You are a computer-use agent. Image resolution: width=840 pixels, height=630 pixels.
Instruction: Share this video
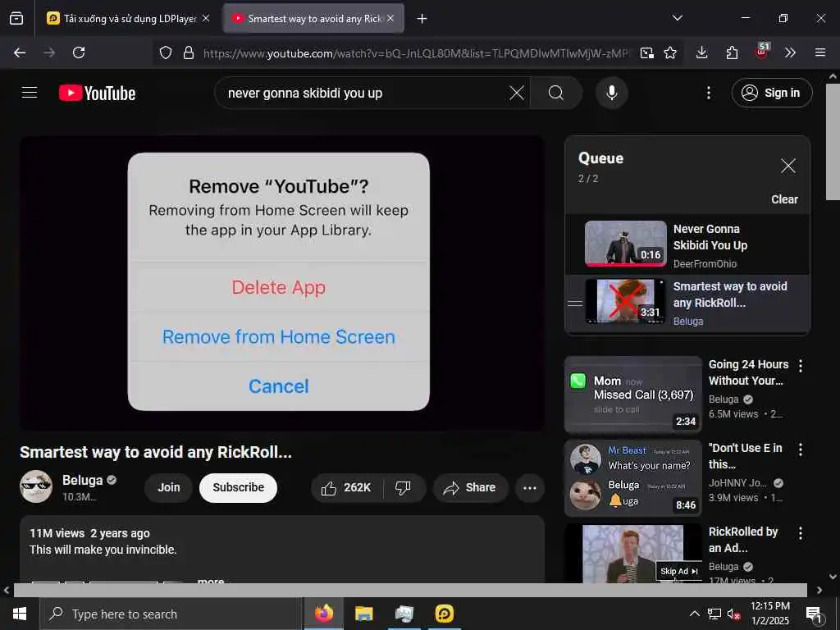(x=470, y=487)
